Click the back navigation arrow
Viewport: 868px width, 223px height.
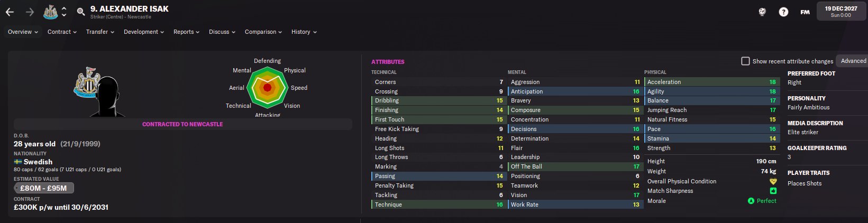(10, 12)
